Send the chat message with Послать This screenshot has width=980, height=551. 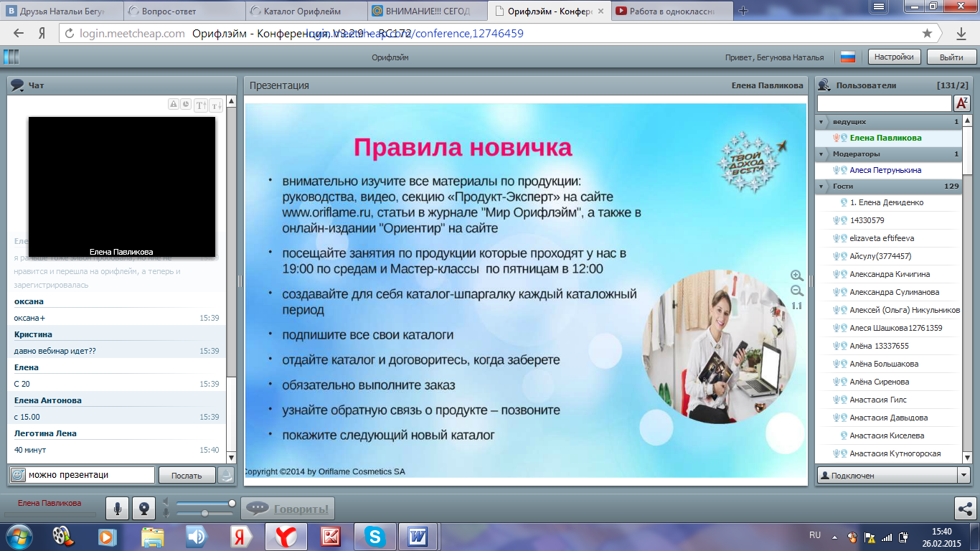[x=187, y=475]
